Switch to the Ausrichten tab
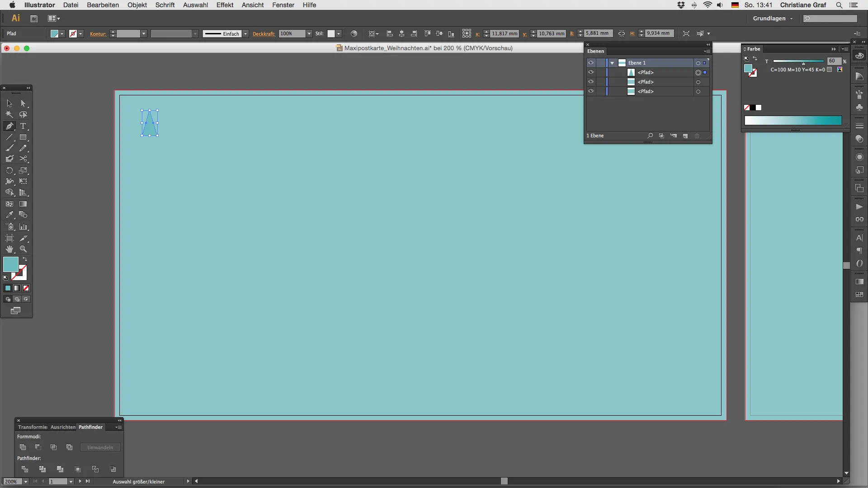This screenshot has width=868, height=488. click(x=63, y=427)
